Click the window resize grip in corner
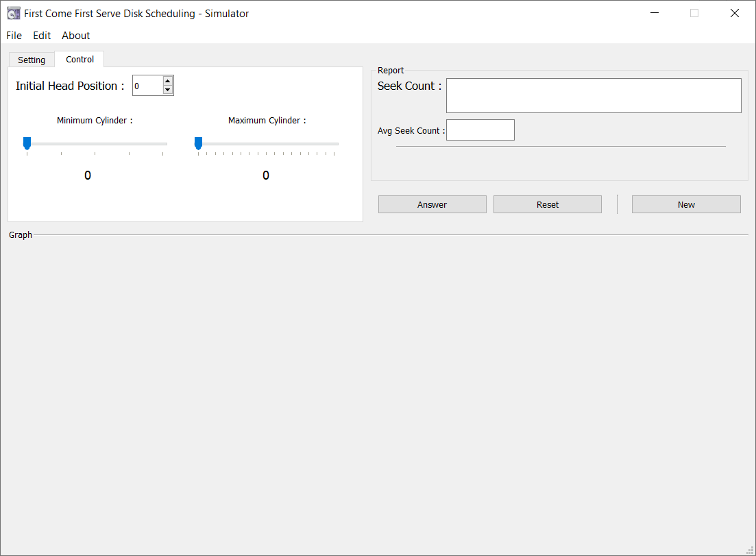Screen dimensions: 756x556 (750, 550)
